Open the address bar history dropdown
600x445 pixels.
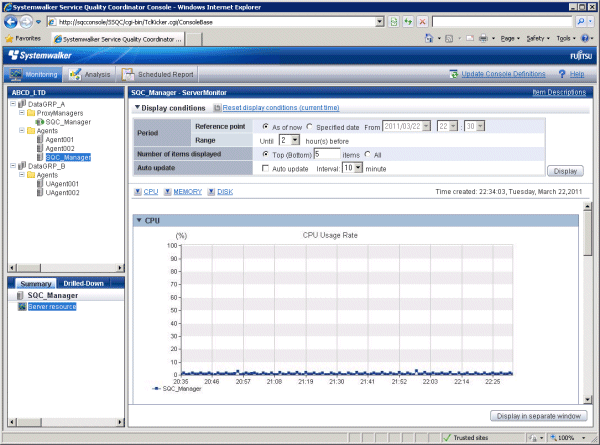click(380, 22)
